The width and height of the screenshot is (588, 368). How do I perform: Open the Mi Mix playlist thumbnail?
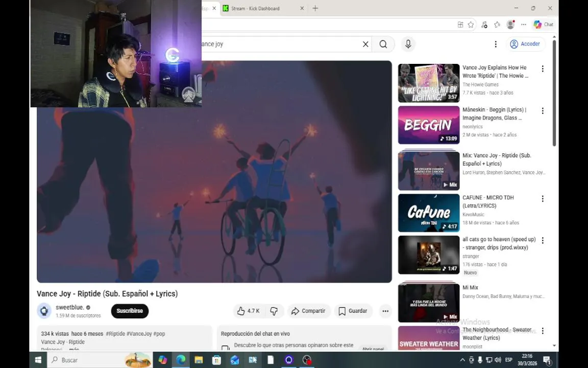coord(429,302)
